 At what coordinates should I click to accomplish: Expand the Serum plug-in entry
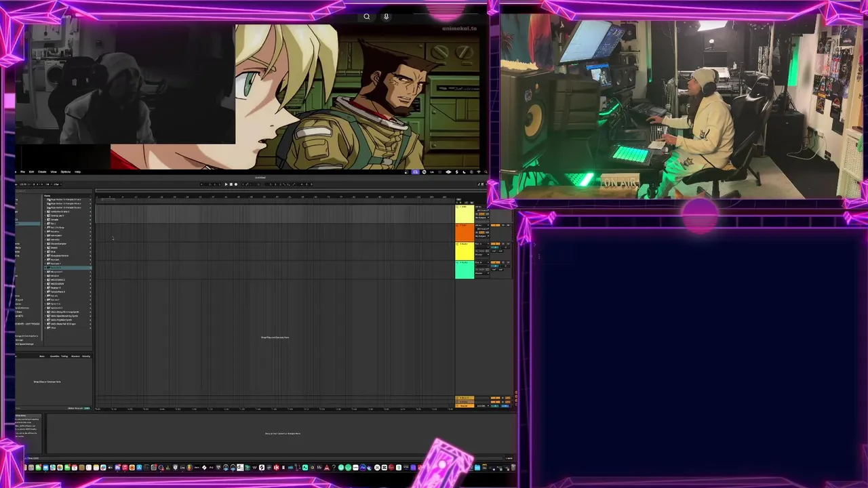45,296
